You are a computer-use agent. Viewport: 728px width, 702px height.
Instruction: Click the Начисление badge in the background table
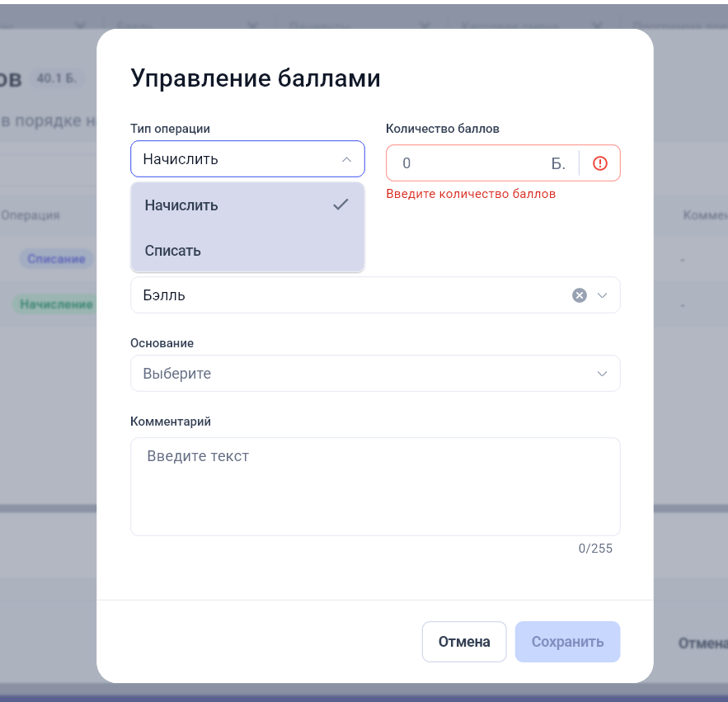point(56,304)
